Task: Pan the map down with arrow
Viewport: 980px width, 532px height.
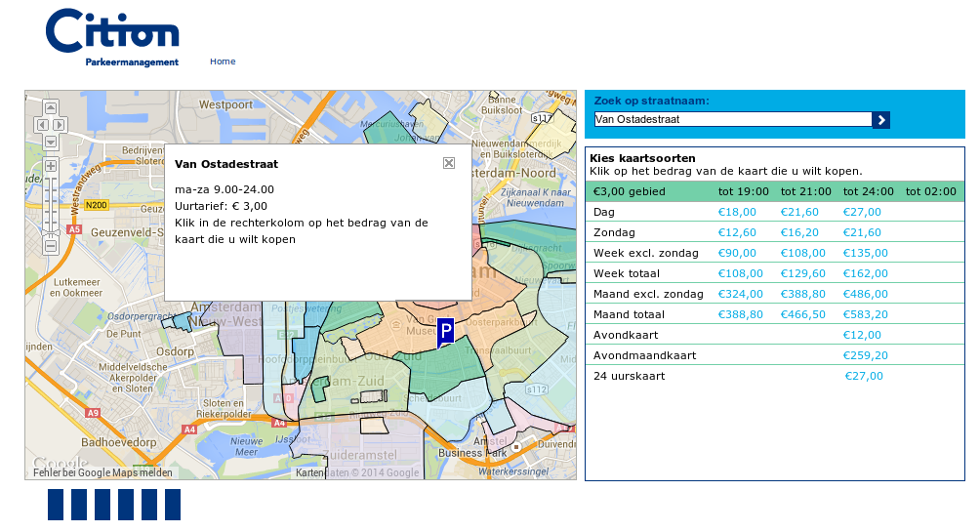Action: [50, 142]
